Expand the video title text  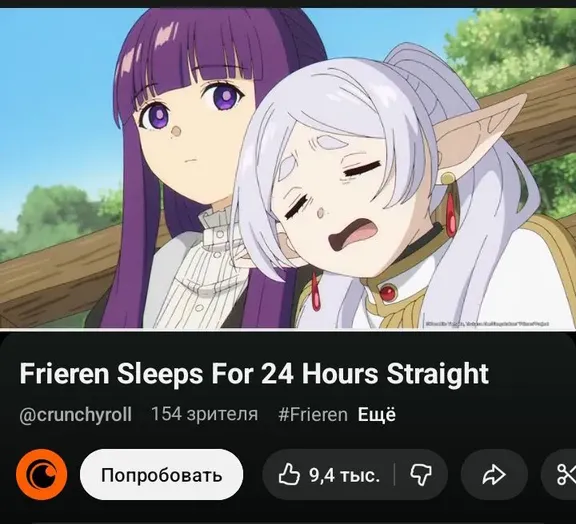pyautogui.click(x=254, y=374)
